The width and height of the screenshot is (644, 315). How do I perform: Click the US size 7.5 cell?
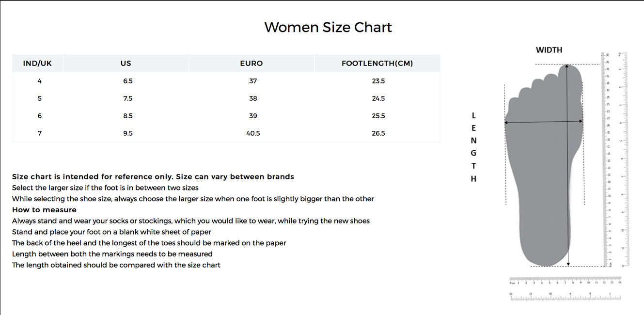pyautogui.click(x=128, y=98)
